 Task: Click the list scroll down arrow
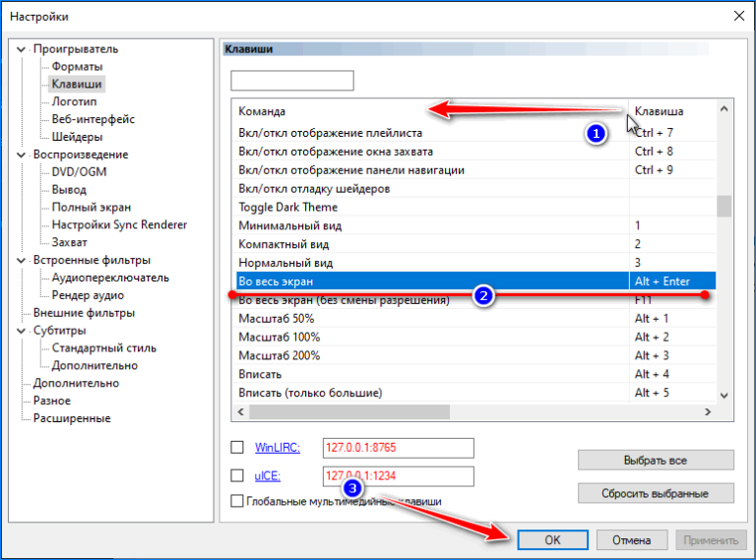pos(724,396)
